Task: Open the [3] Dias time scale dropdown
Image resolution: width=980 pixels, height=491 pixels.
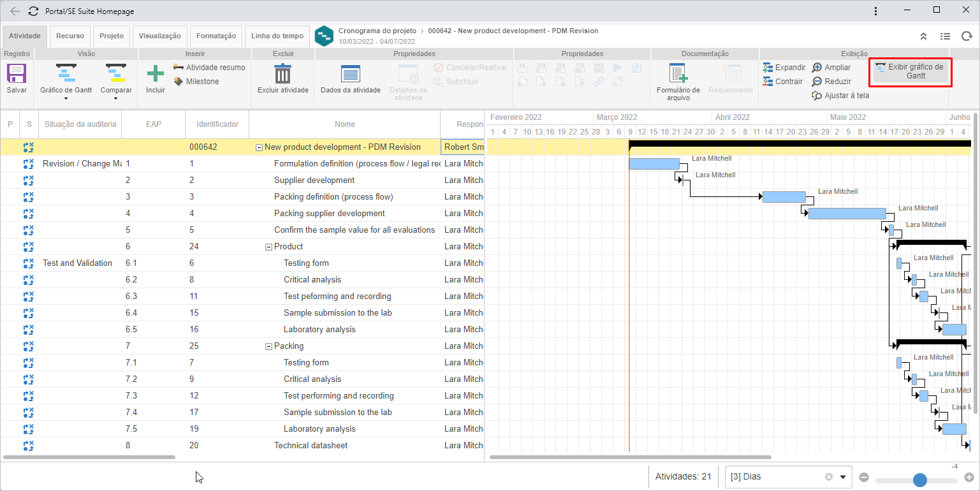Action: 844,476
